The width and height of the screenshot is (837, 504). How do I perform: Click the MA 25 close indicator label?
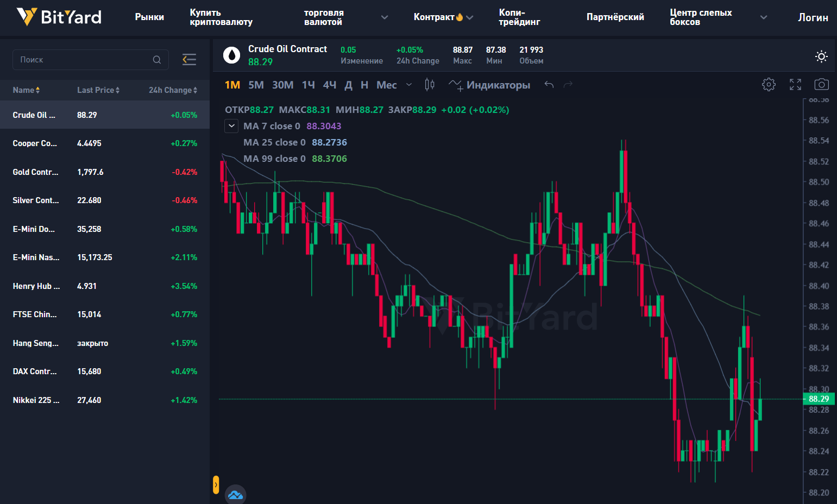point(274,142)
